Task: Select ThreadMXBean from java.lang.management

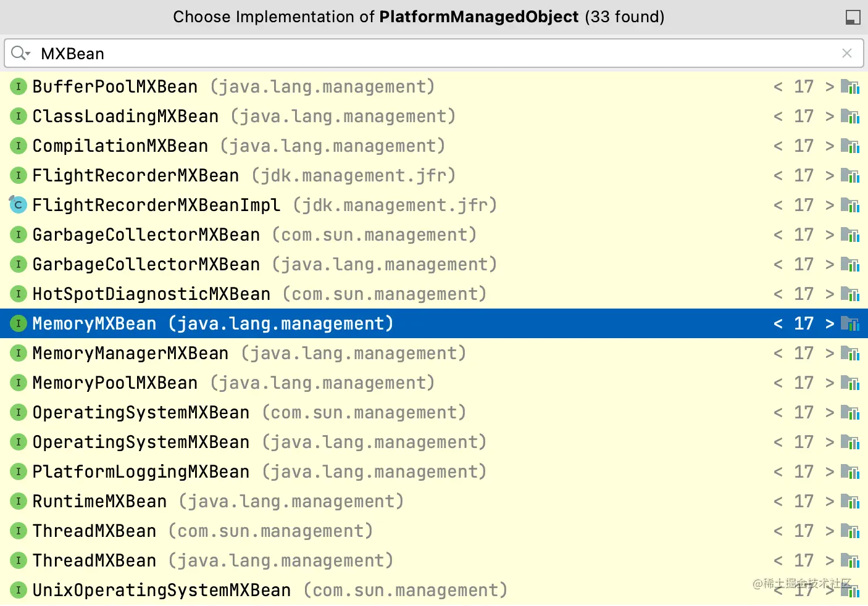Action: point(434,560)
